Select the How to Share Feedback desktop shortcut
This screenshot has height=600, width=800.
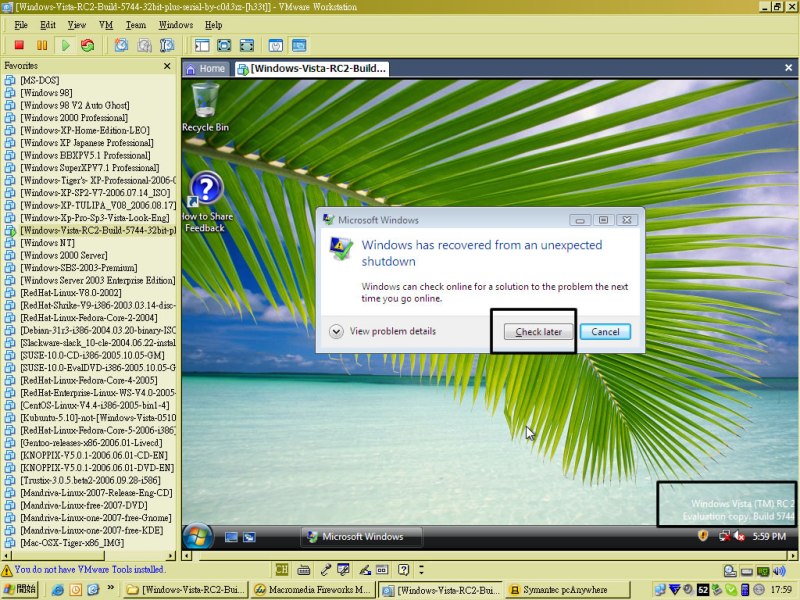(206, 203)
